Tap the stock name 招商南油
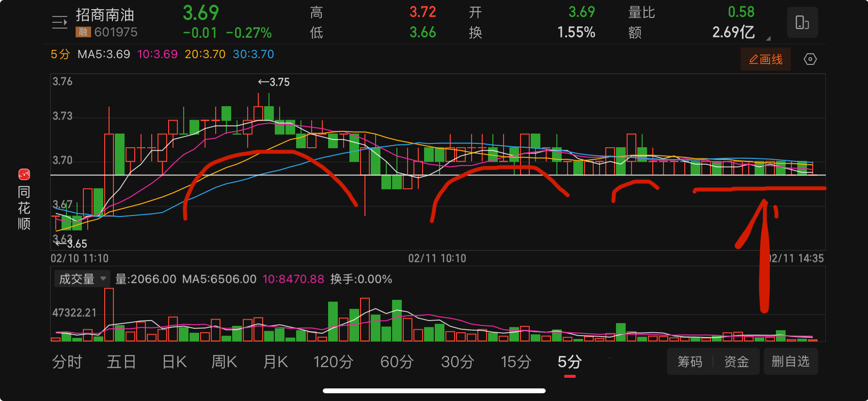The height and width of the screenshot is (401, 868). coord(105,15)
